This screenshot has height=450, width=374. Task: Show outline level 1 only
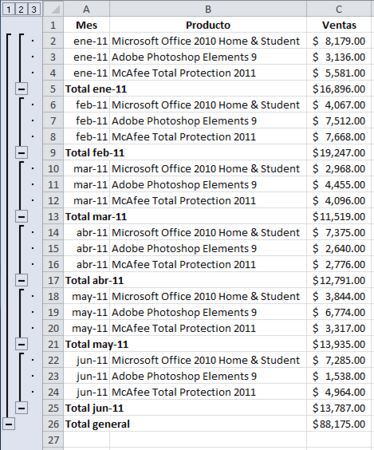tap(8, 9)
